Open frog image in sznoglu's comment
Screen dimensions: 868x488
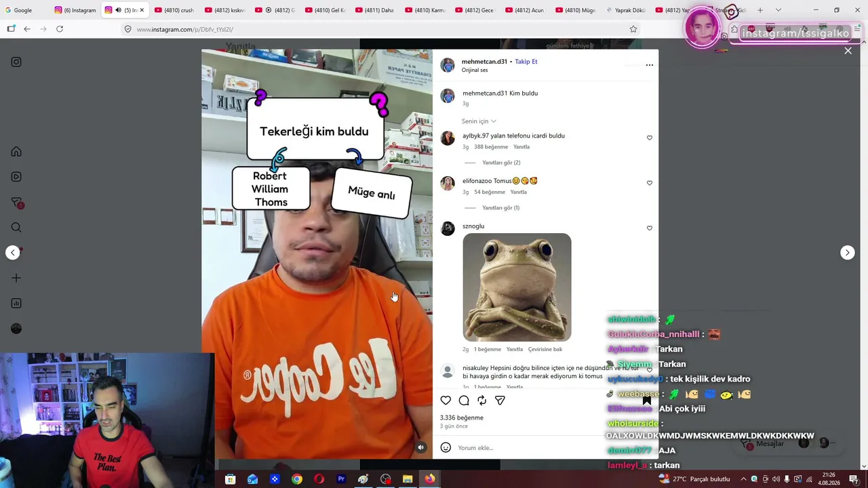[517, 287]
